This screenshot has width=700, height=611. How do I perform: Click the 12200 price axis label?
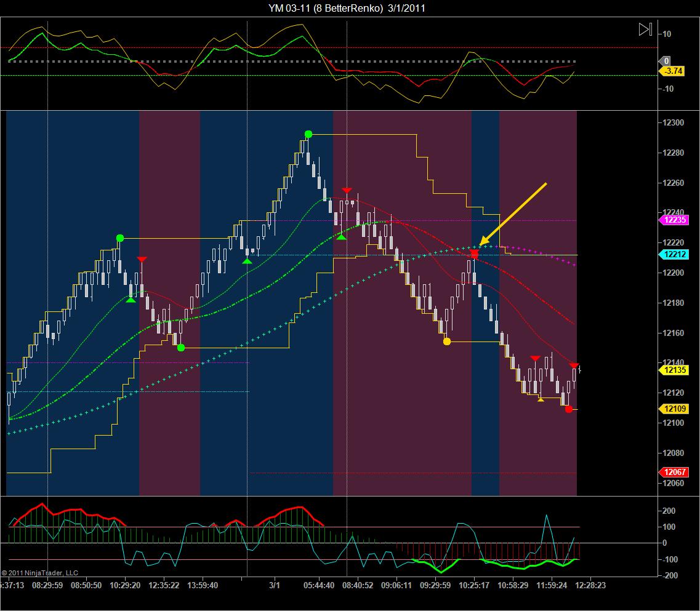click(673, 273)
